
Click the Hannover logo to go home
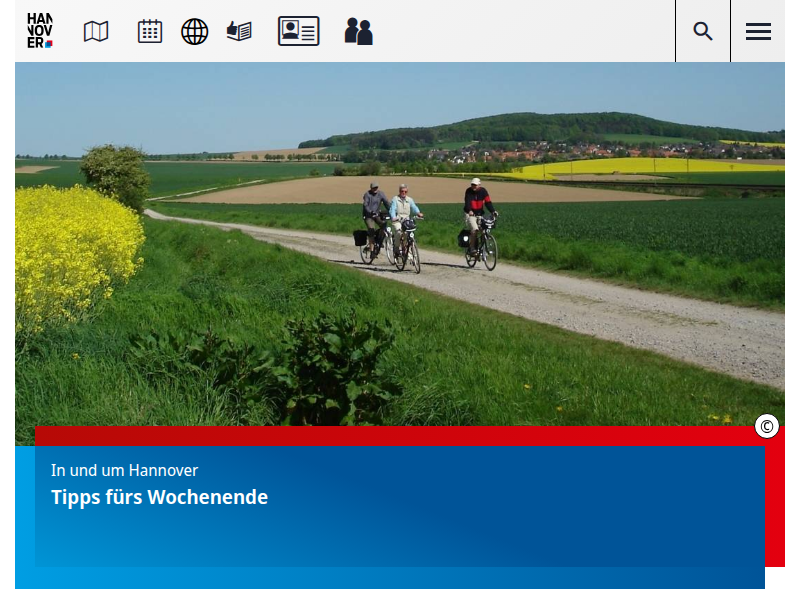(x=40, y=31)
